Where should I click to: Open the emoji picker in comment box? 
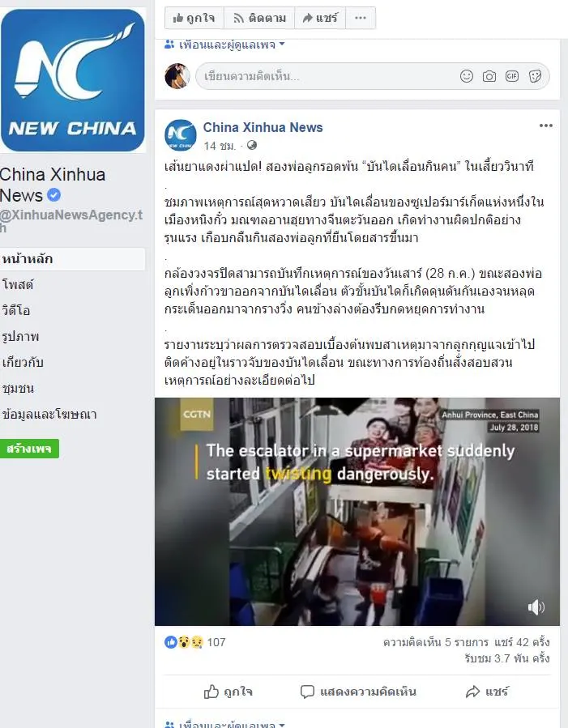[x=466, y=75]
